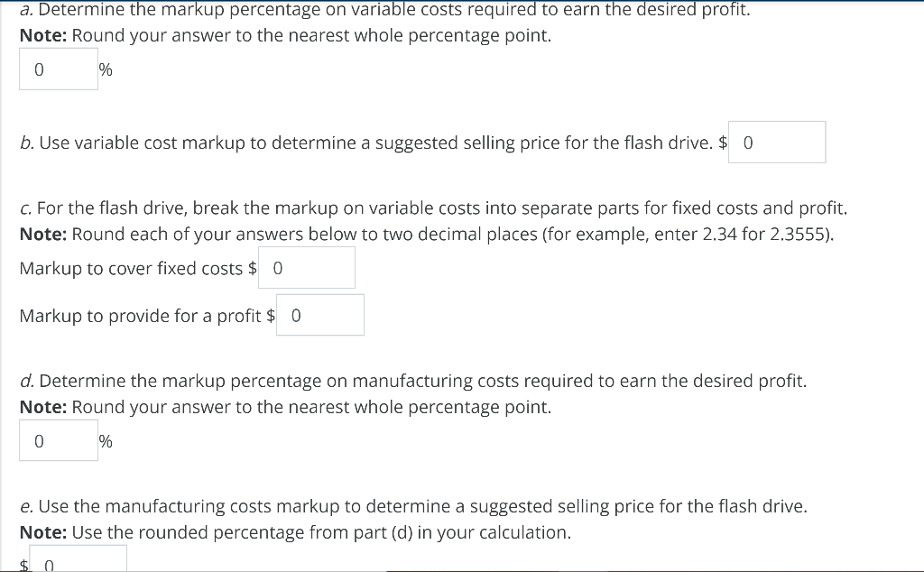Click the Markup to provide for a profit field
The image size is (924, 572).
319,314
